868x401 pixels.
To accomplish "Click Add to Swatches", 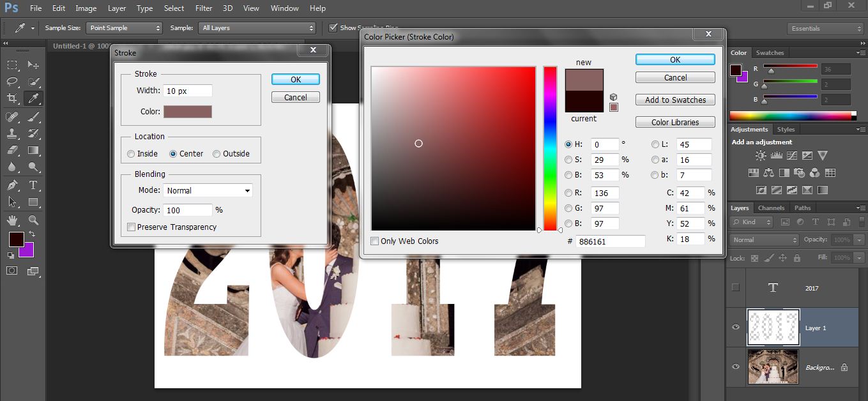I will tap(675, 100).
